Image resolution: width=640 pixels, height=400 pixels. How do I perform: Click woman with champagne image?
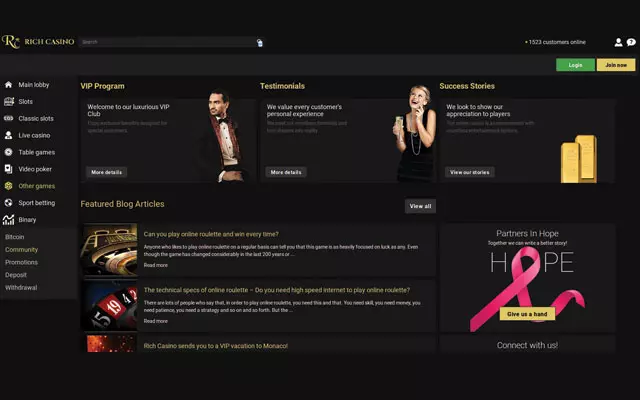click(x=415, y=133)
